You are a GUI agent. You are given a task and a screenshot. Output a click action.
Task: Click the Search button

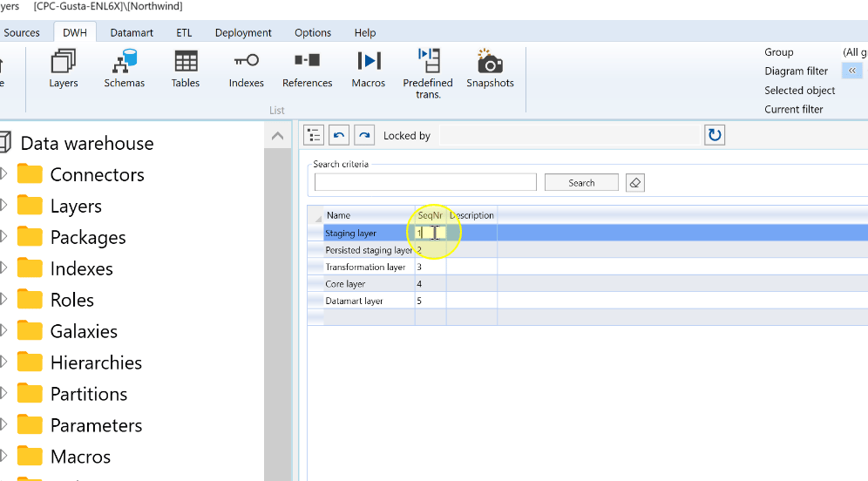581,183
